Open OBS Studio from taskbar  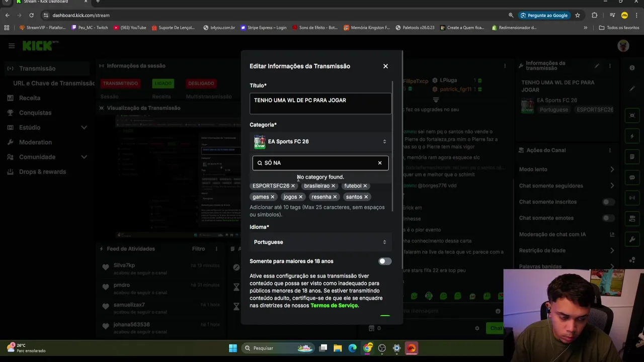coord(382,348)
